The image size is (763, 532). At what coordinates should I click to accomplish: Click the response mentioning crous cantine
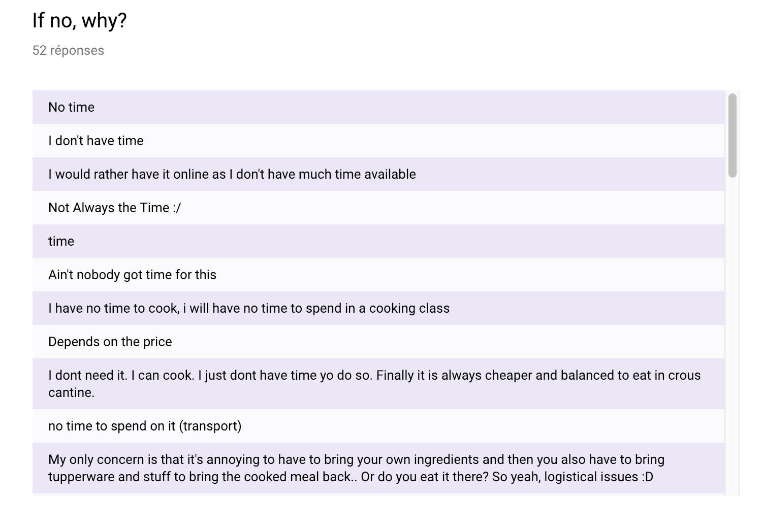[378, 384]
